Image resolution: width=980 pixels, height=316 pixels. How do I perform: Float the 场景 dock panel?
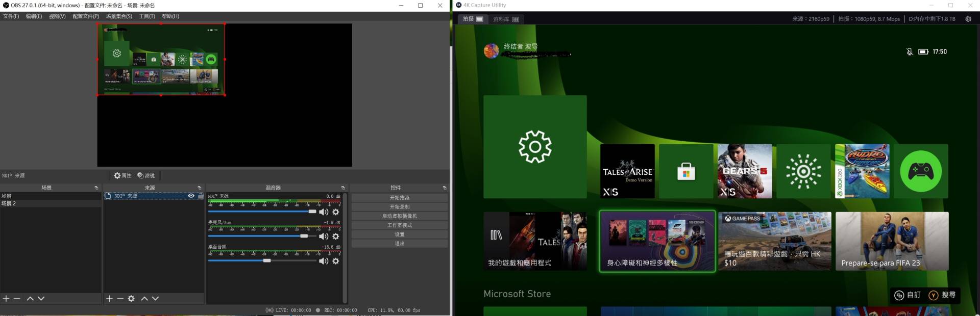click(96, 188)
